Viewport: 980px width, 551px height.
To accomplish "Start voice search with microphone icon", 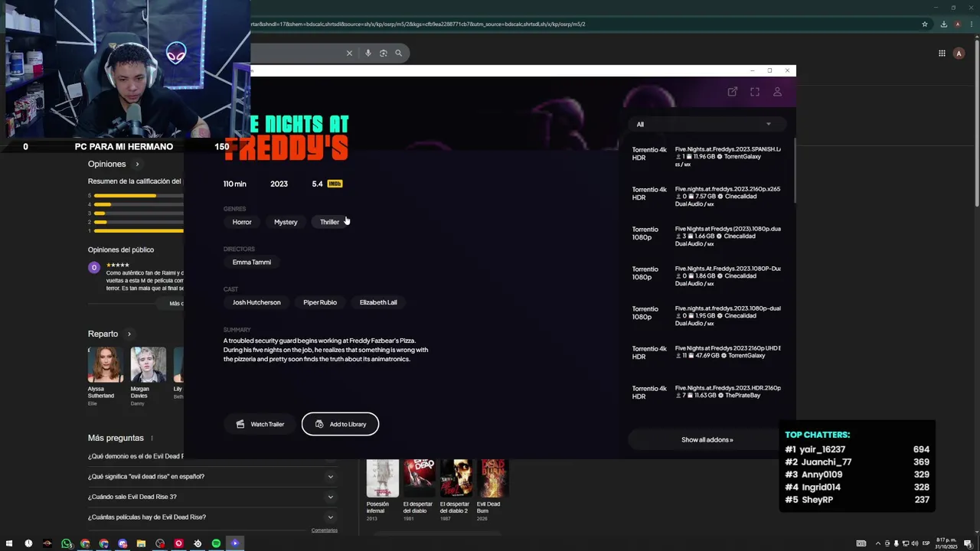I will pyautogui.click(x=368, y=53).
